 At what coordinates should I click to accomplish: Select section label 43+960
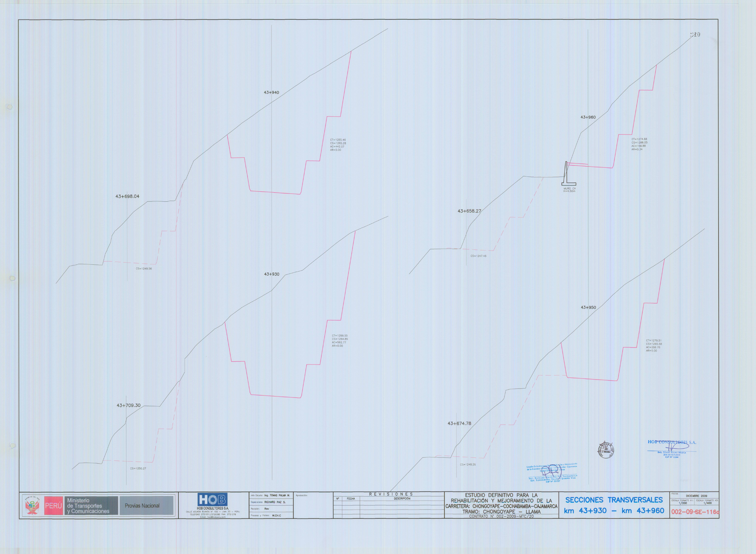click(588, 117)
